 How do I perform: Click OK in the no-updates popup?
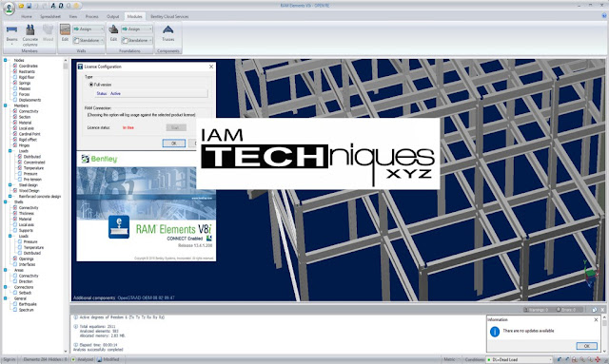(586, 346)
